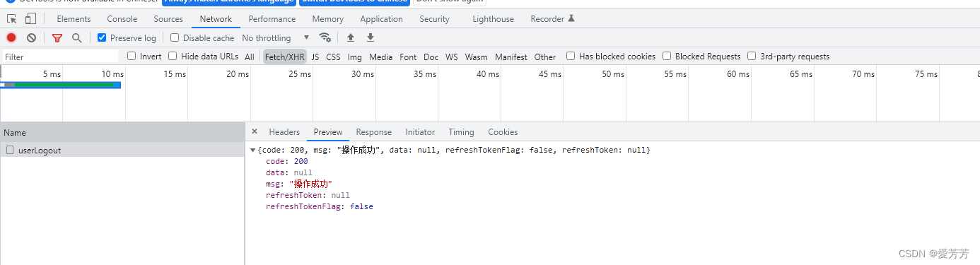Click the request bar in timeline overview
This screenshot has height=265, width=980.
61,85
